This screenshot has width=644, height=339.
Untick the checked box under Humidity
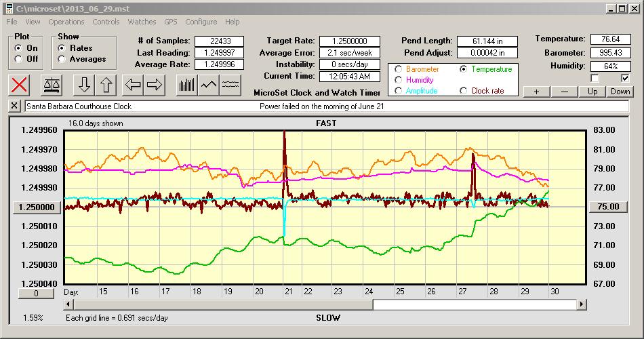coord(625,78)
